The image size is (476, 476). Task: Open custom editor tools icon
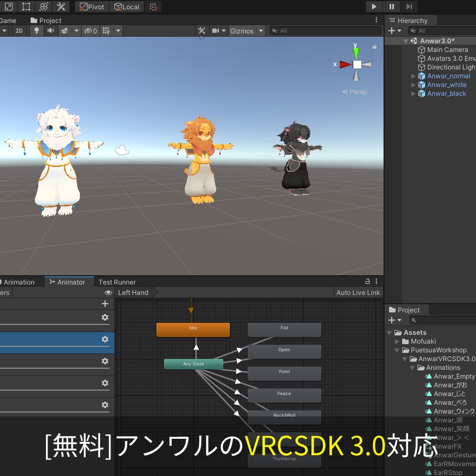[61, 7]
